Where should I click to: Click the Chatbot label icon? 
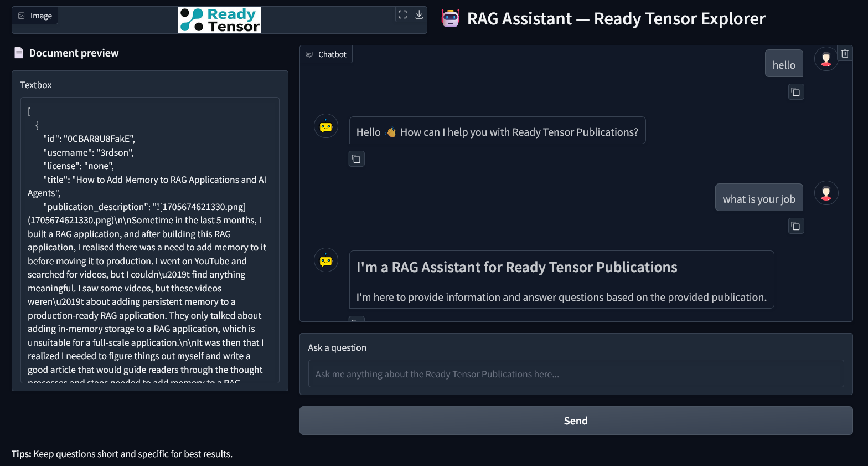click(309, 54)
